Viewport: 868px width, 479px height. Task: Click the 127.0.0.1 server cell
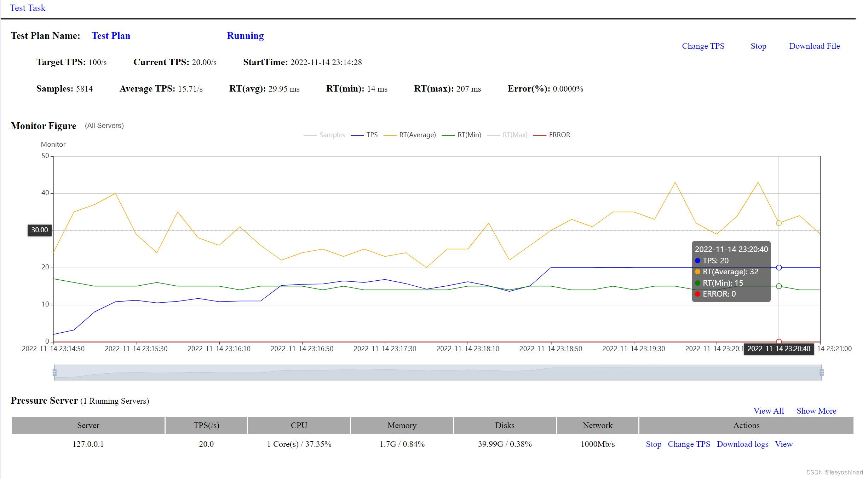88,444
